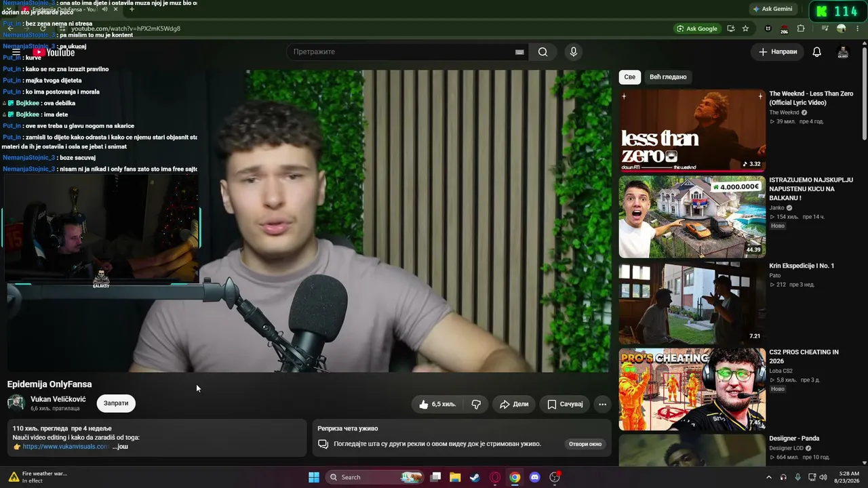Viewport: 868px width, 488px height.
Task: Click title "The Weeknd - Less Than Zero"
Action: coord(811,98)
